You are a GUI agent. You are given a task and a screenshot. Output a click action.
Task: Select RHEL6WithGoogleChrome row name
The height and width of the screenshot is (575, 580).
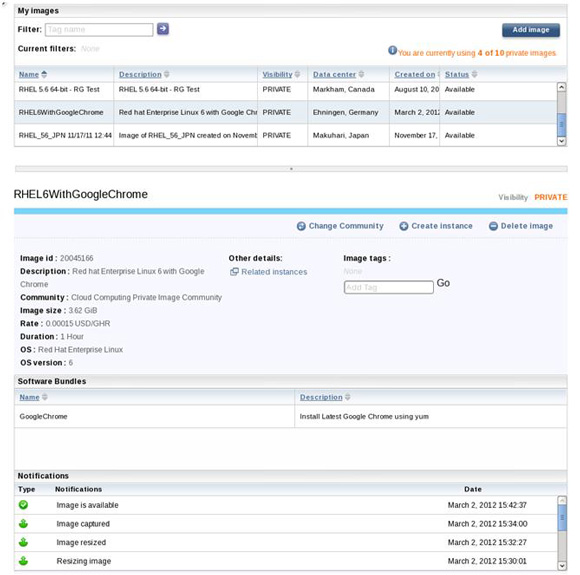pyautogui.click(x=61, y=112)
